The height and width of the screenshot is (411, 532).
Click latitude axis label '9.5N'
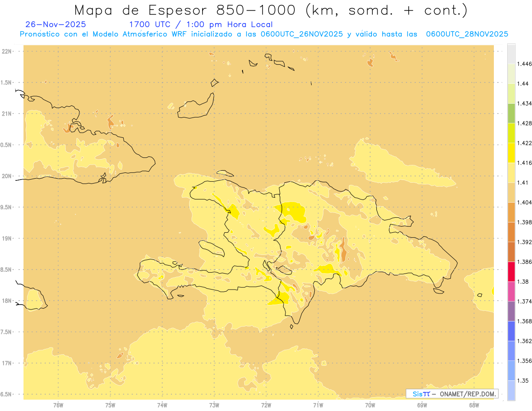(x=7, y=207)
